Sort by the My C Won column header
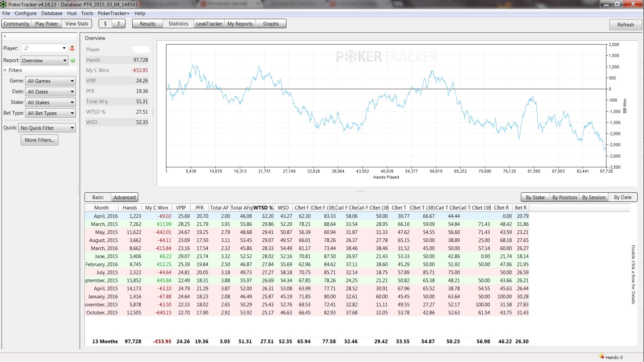This screenshot has height=362, width=644. [x=157, y=208]
